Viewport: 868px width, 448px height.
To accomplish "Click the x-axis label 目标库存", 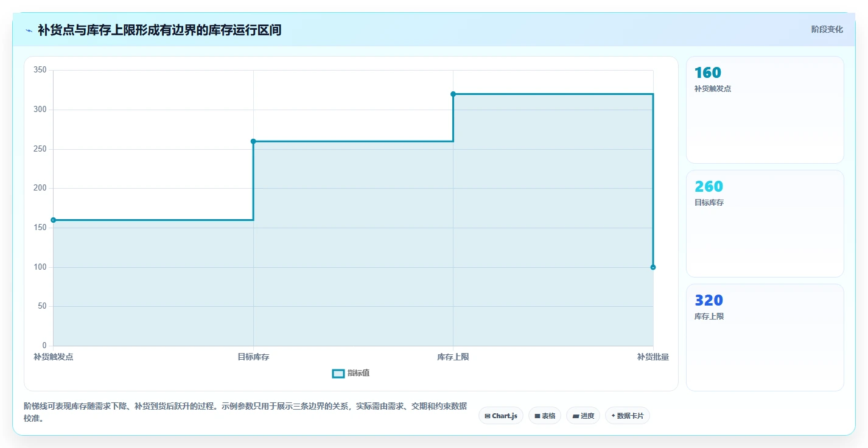I will (x=253, y=357).
